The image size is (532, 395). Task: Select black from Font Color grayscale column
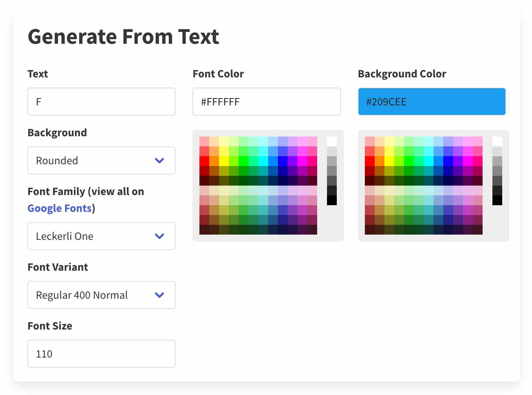(x=331, y=200)
